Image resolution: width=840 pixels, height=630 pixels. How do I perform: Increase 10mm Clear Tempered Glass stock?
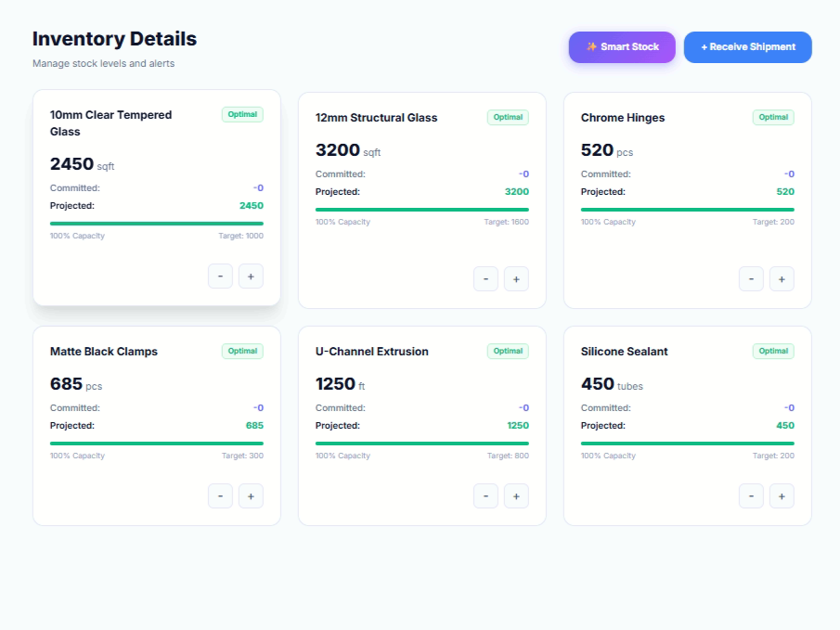point(251,276)
